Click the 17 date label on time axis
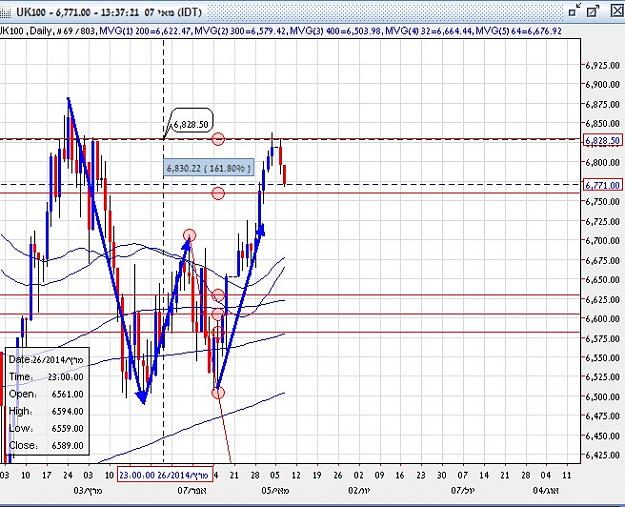Image resolution: width=625 pixels, height=507 pixels. pos(47,475)
